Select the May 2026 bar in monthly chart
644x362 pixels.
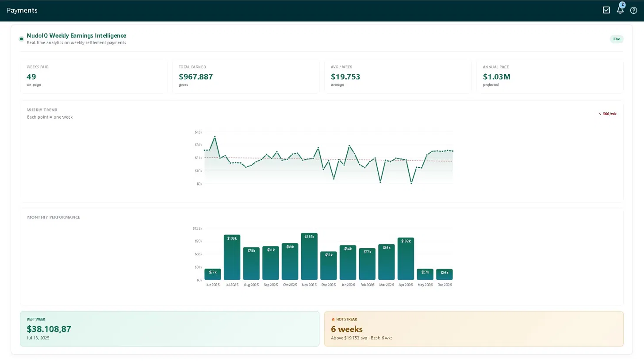tap(425, 274)
